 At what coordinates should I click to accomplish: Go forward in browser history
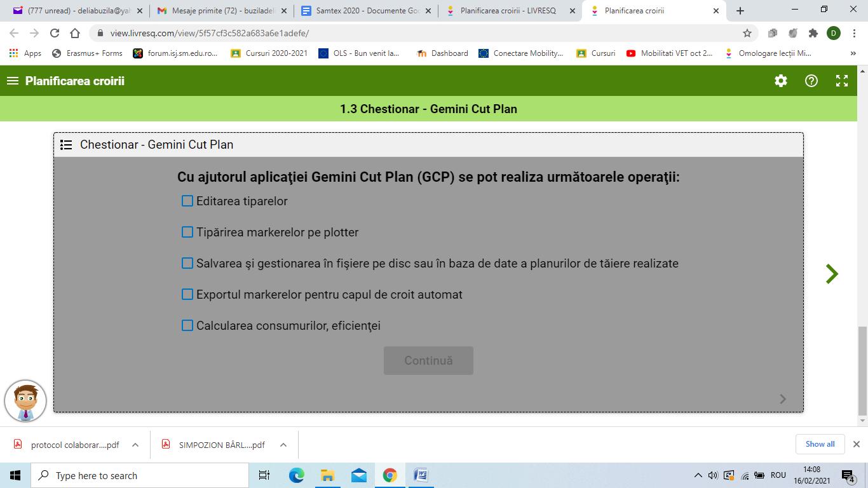(34, 33)
